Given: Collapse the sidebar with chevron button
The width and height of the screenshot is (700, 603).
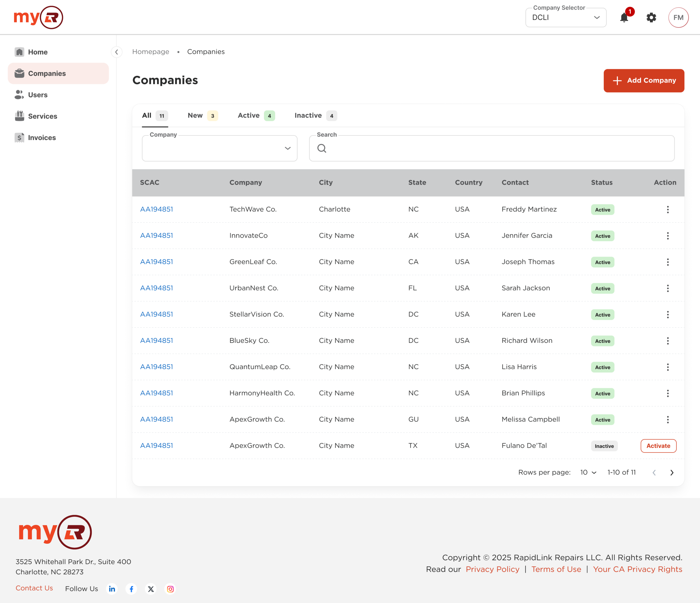Looking at the screenshot, I should tap(116, 52).
